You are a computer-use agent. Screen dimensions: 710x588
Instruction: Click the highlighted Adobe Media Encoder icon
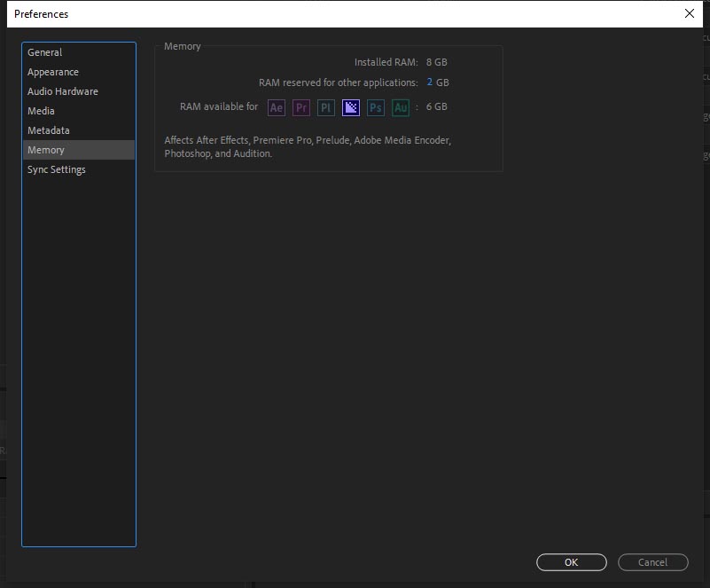[351, 107]
